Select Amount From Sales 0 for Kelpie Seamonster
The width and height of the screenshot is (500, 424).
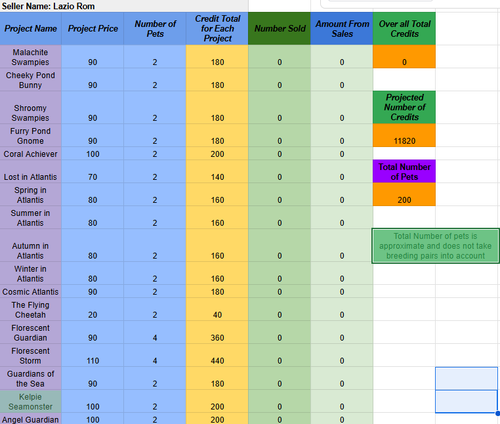pos(342,401)
